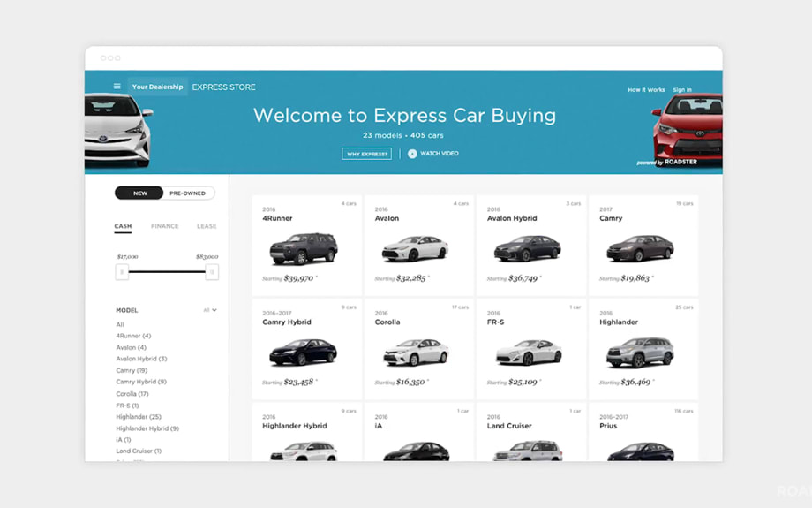Switch to the FINANCE tab

(x=165, y=226)
